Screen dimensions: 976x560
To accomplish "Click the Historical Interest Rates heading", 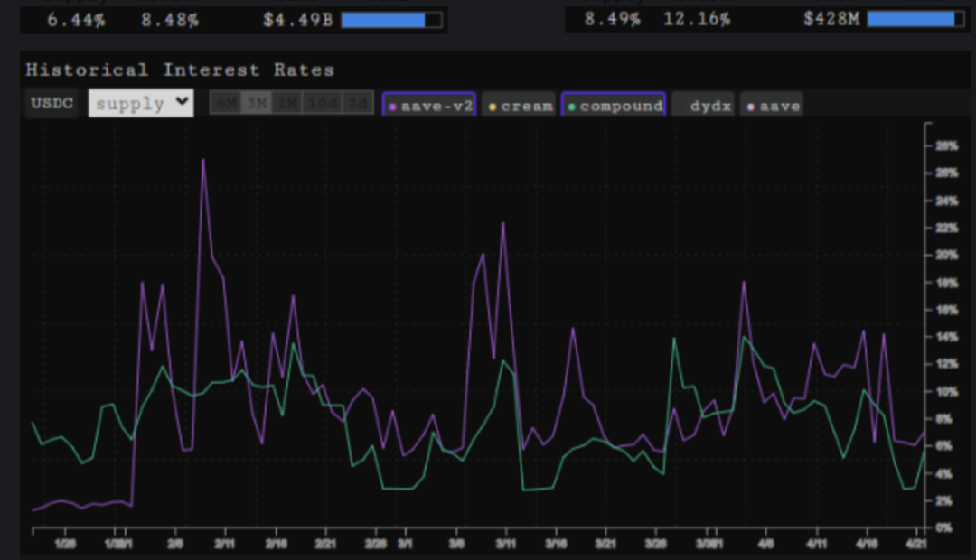I will (x=180, y=70).
